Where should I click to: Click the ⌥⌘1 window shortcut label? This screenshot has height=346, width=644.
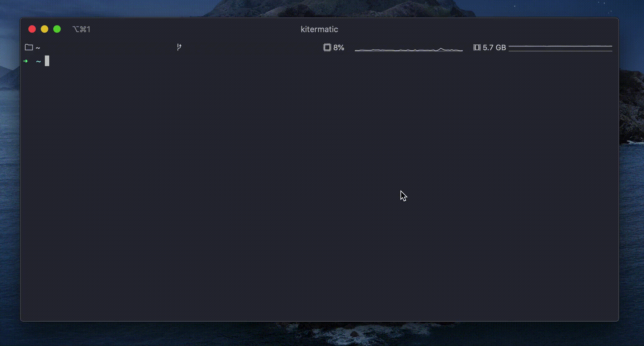[x=81, y=29]
